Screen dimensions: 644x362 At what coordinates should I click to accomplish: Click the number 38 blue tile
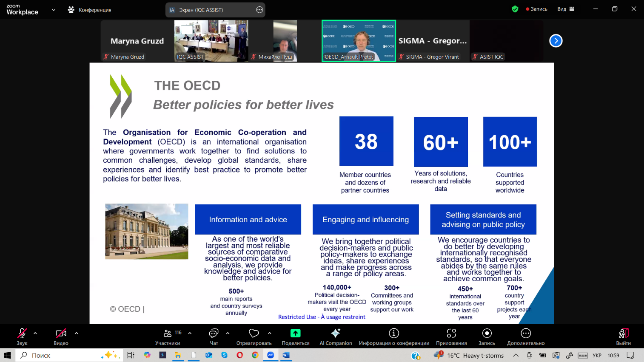[x=366, y=141]
